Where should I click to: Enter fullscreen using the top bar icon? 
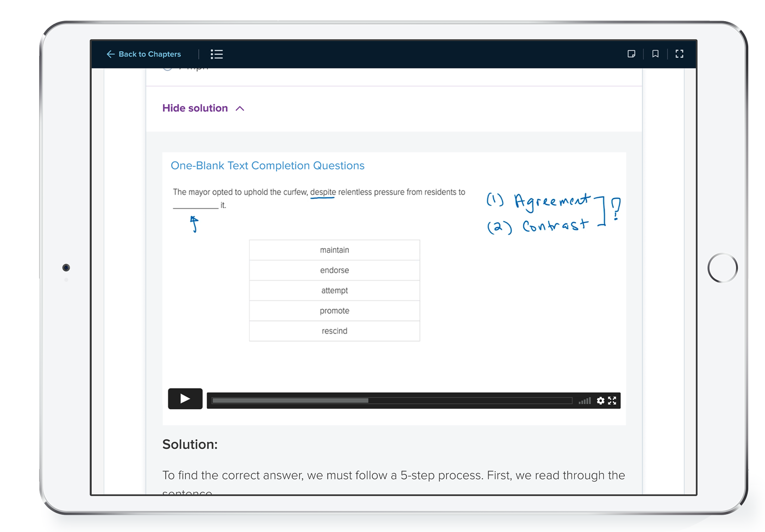pos(679,54)
